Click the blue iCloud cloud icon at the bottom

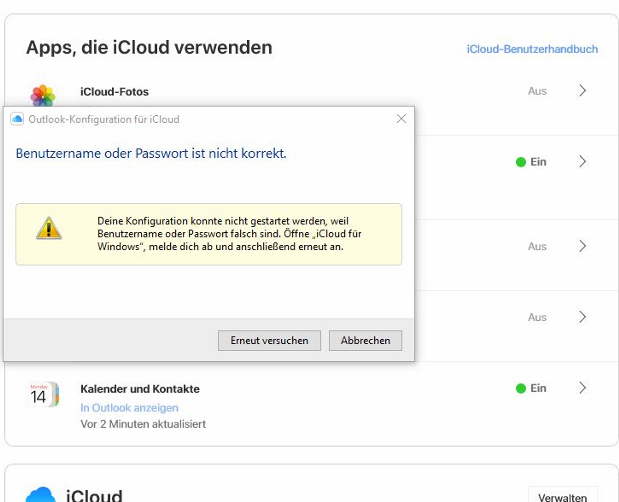pyautogui.click(x=40, y=495)
